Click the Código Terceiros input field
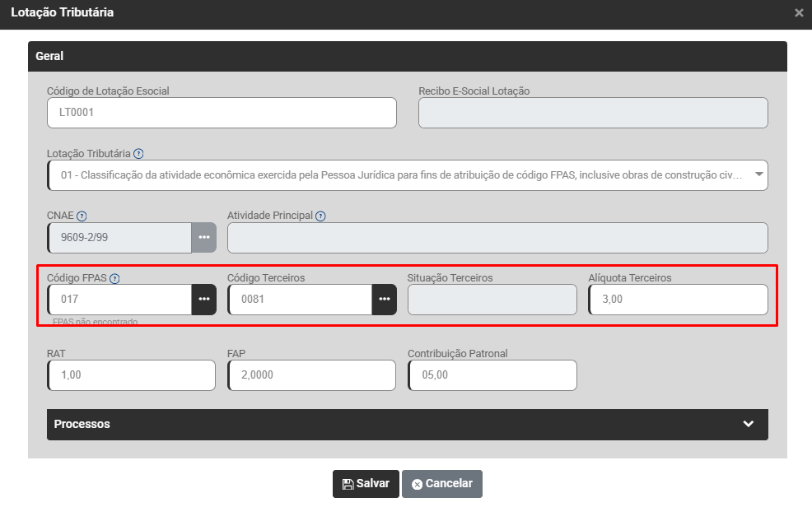Screen dimensions: 812x507 300,300
